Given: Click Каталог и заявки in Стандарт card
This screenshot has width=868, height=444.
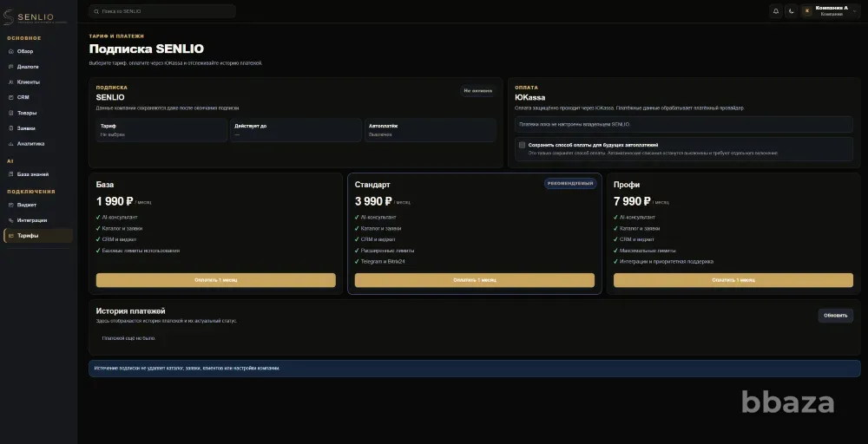Looking at the screenshot, I should pos(381,228).
